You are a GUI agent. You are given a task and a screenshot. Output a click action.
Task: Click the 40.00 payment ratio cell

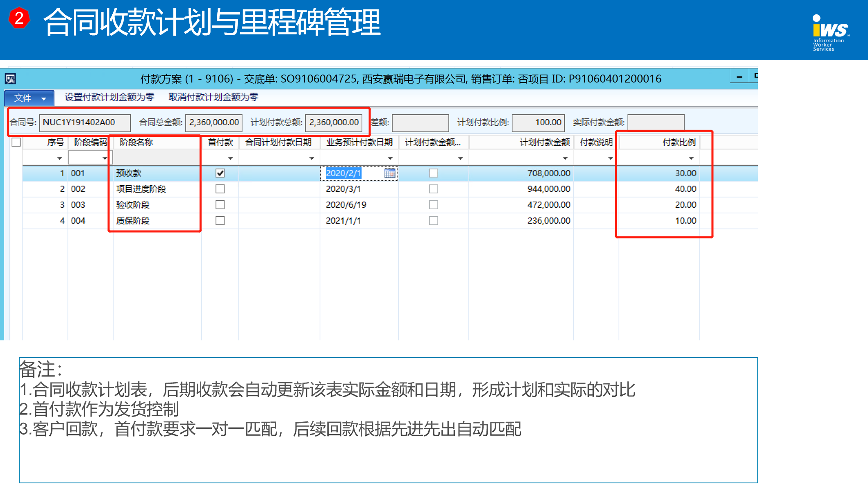tap(659, 189)
